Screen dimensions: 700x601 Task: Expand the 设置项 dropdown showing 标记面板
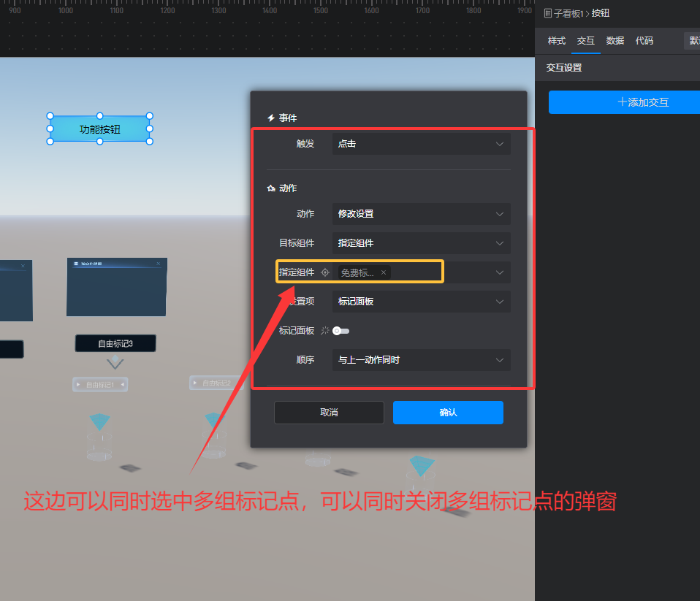point(421,302)
